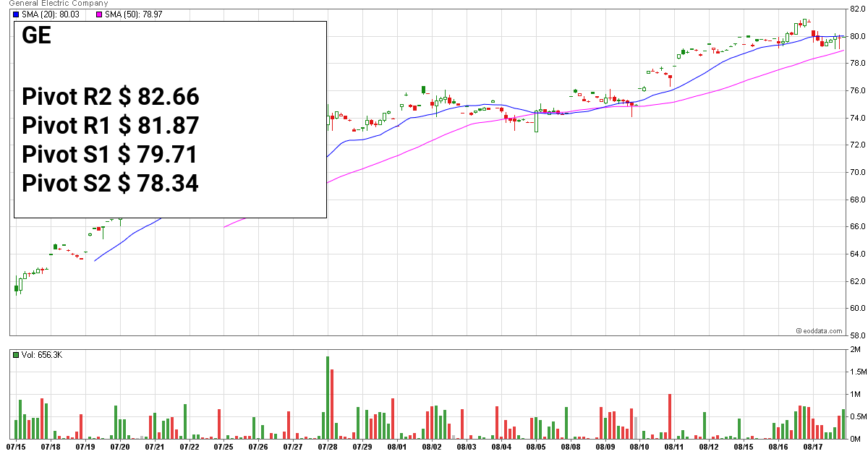Click the 08/04 date axis label

tap(501, 447)
